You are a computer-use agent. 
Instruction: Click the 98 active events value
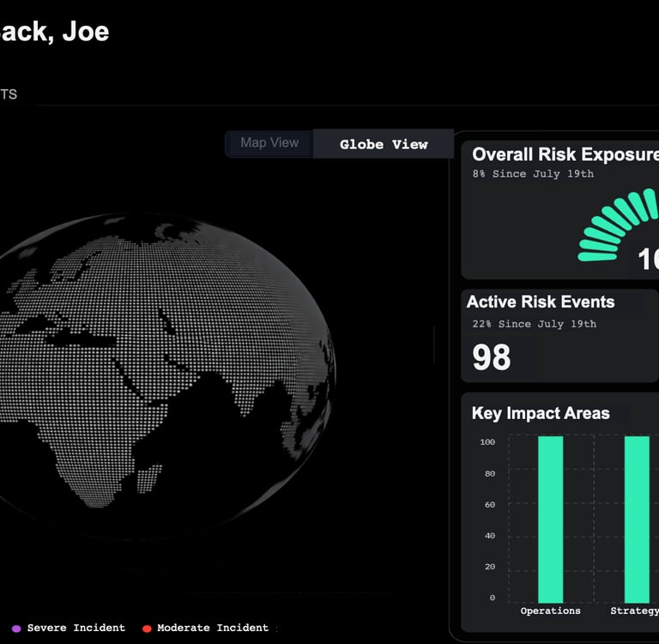(492, 357)
